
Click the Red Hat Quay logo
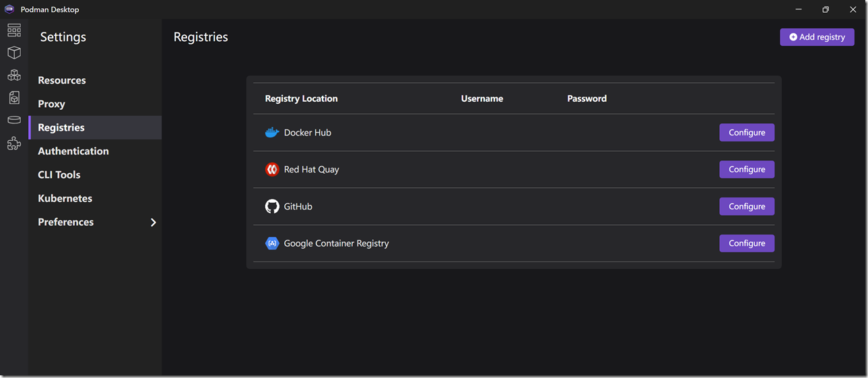(x=272, y=170)
